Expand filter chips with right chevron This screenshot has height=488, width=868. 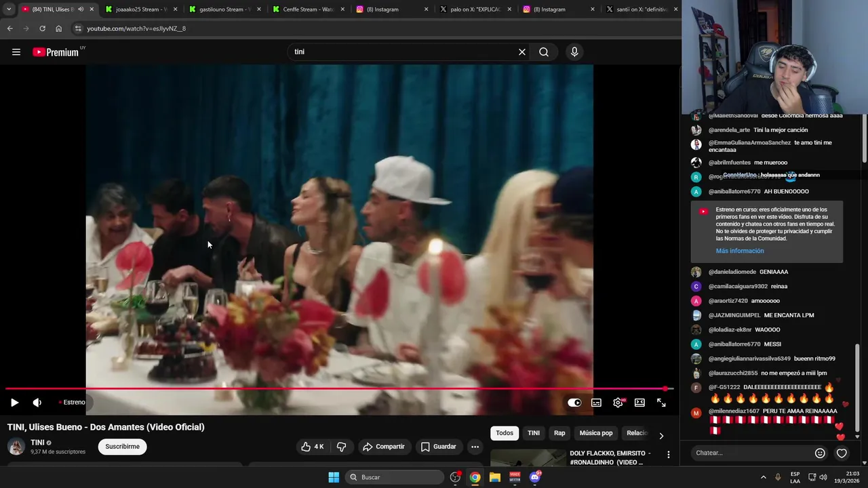(661, 435)
